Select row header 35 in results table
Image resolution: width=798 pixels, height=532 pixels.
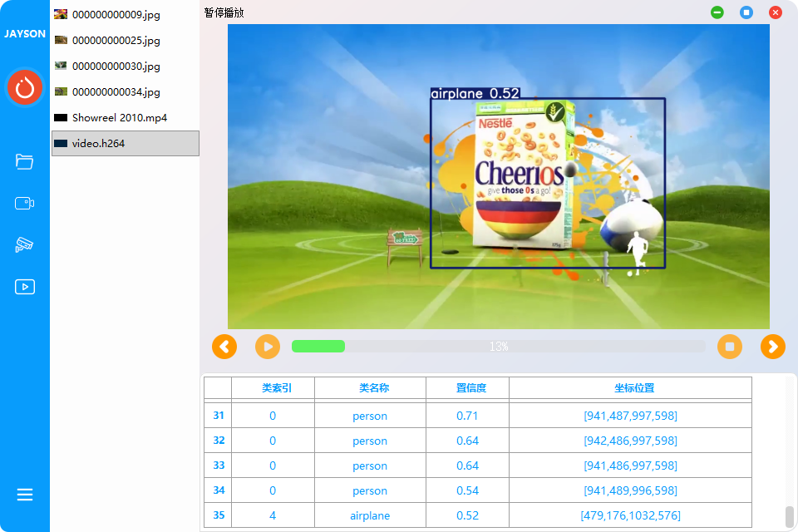[219, 515]
